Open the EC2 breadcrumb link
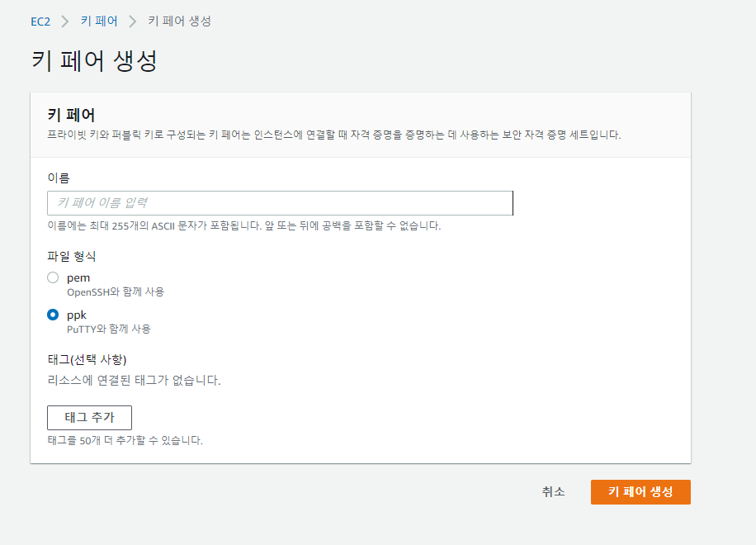The height and width of the screenshot is (545, 756). [x=40, y=21]
